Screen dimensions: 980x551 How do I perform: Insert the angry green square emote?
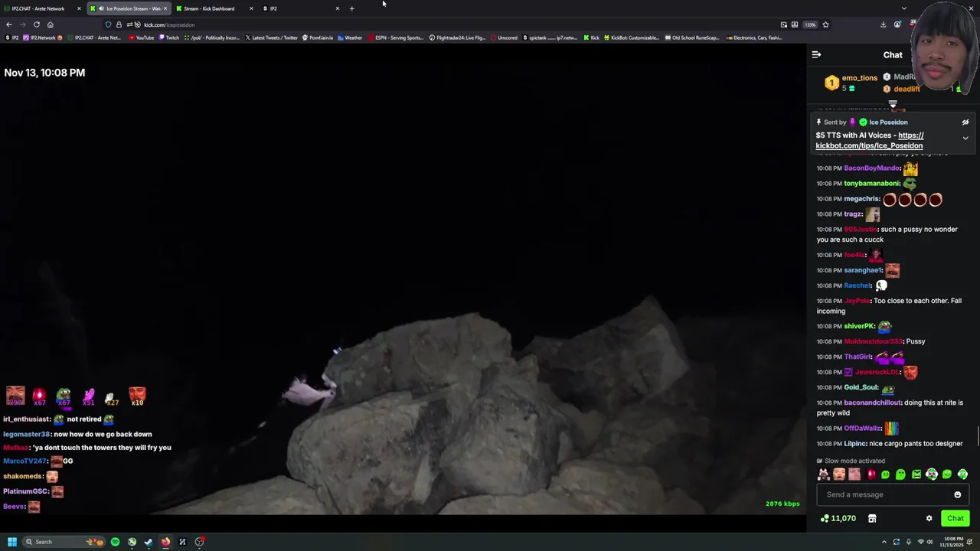click(916, 474)
